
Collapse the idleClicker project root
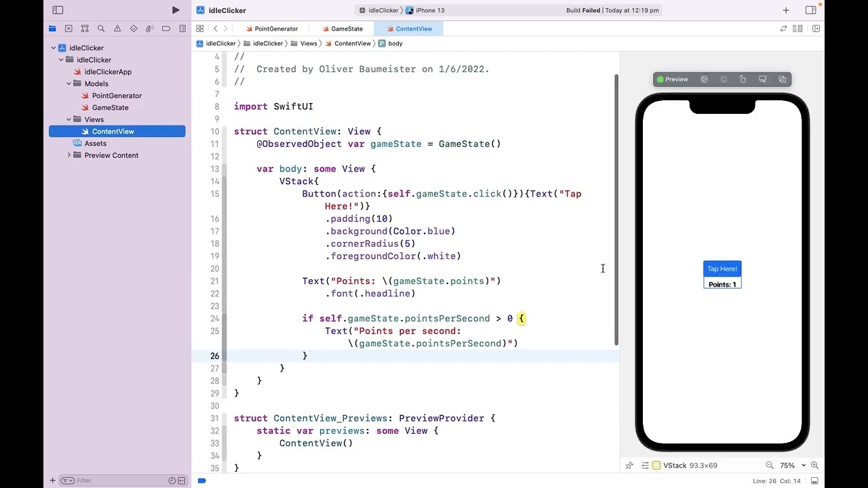pyautogui.click(x=54, y=48)
